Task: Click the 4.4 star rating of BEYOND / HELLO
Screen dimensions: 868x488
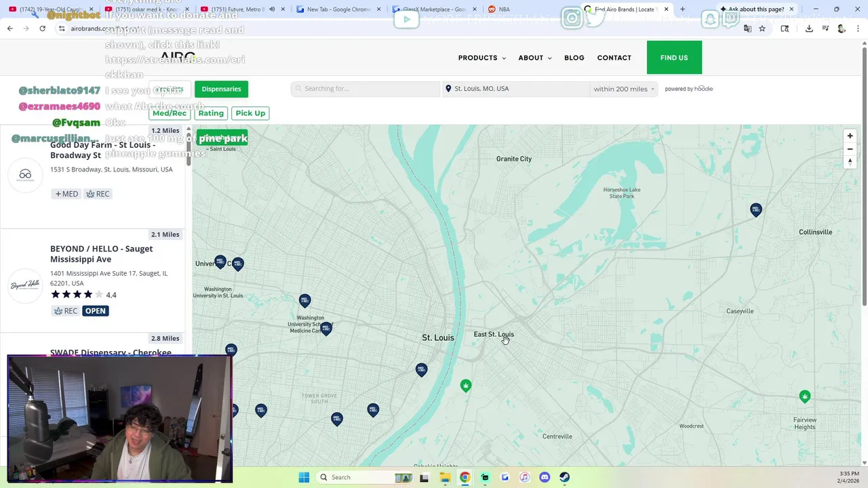Action: (x=84, y=295)
